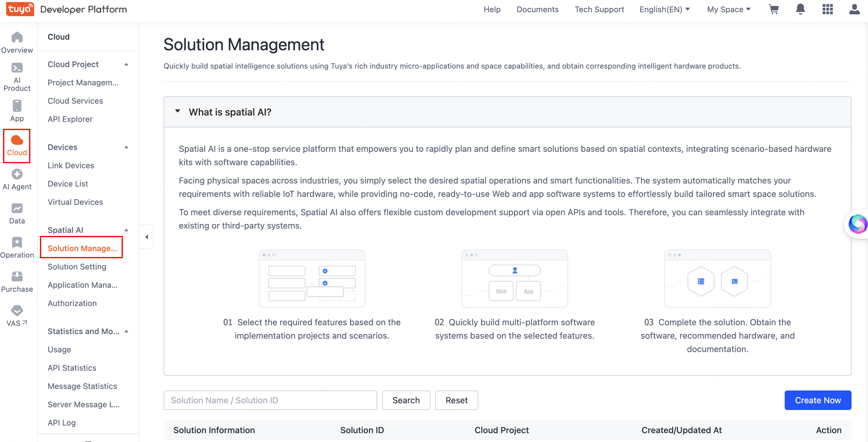Open the English(EN) language dropdown
This screenshot has width=868, height=442.
point(664,9)
